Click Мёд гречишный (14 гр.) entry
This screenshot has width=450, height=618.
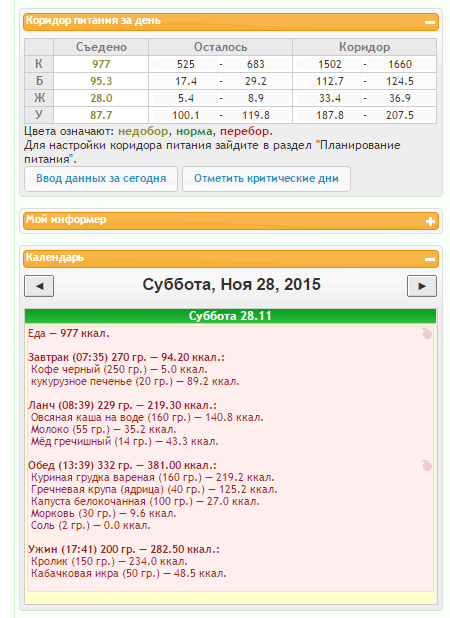(125, 441)
